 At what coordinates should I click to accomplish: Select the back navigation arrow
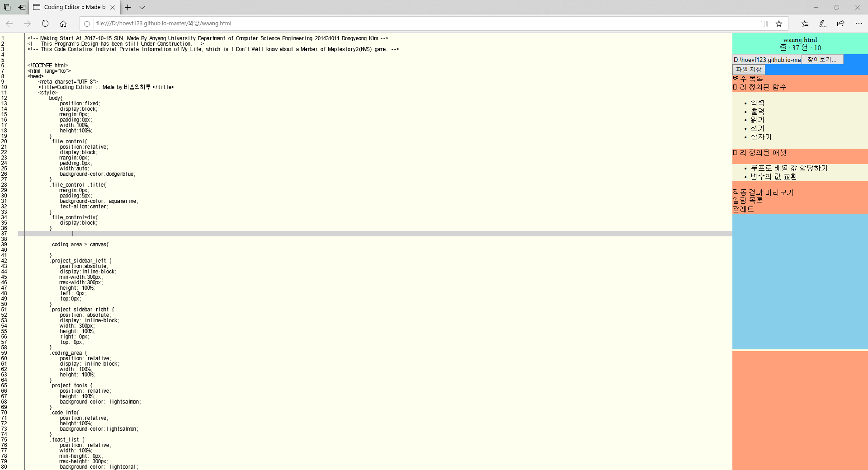pyautogui.click(x=8, y=23)
